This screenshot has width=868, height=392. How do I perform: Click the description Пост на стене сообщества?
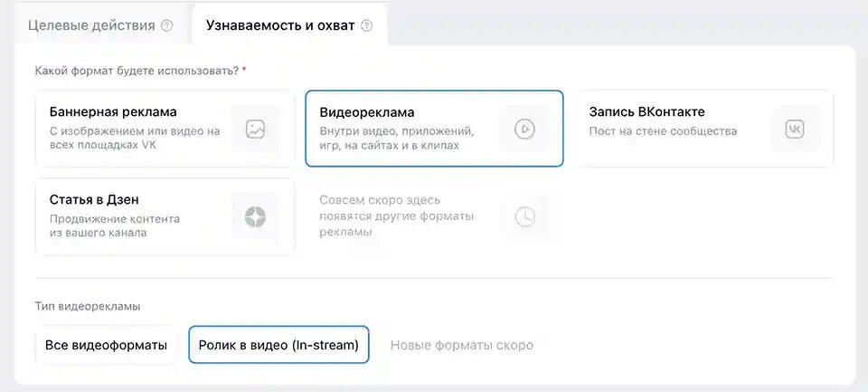(663, 131)
